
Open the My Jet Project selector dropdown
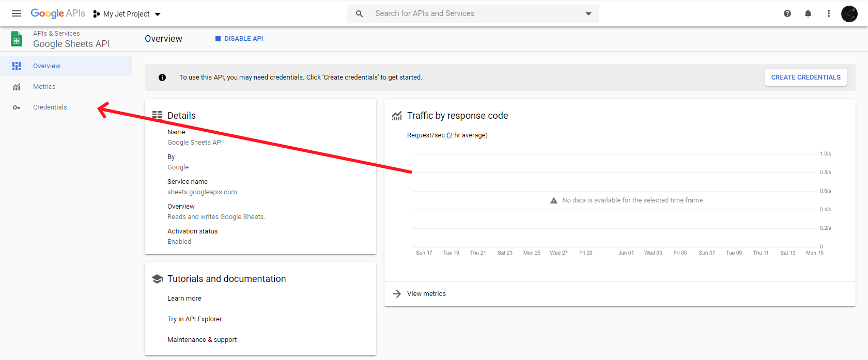(127, 14)
